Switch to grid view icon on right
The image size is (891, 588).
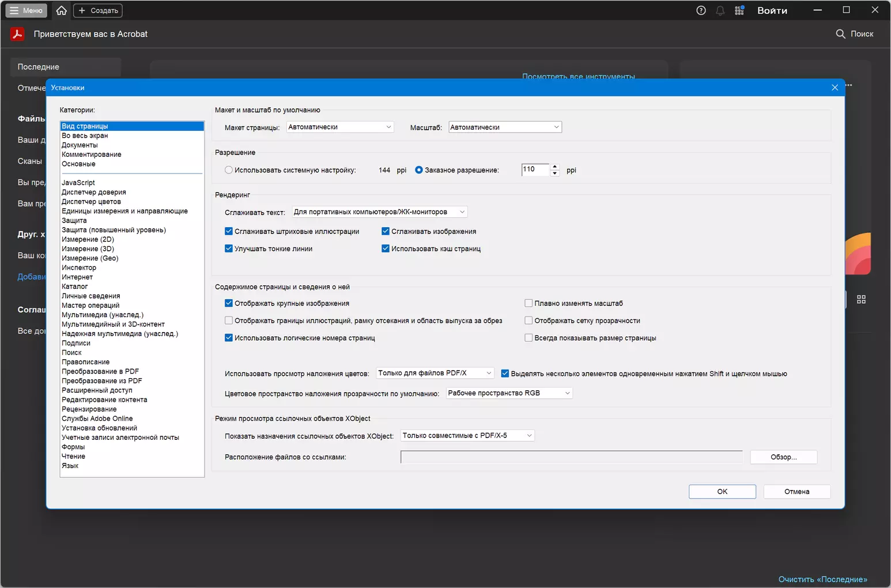[861, 299]
